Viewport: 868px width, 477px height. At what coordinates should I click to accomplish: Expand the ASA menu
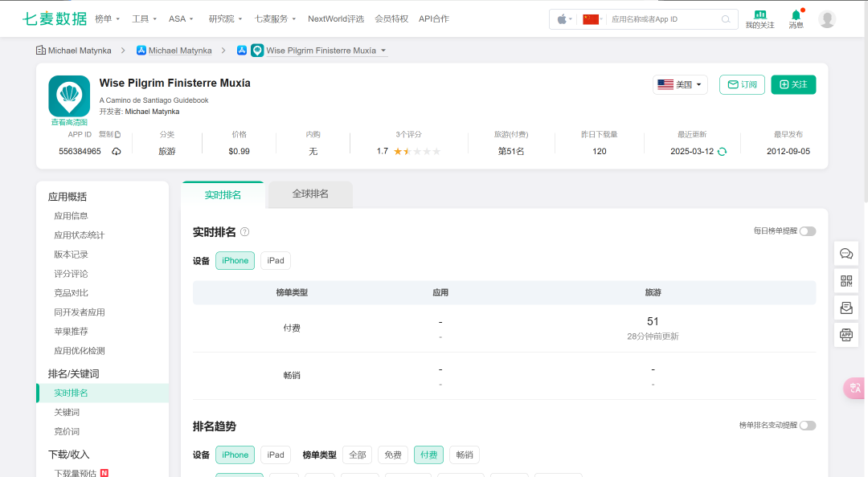coord(181,18)
